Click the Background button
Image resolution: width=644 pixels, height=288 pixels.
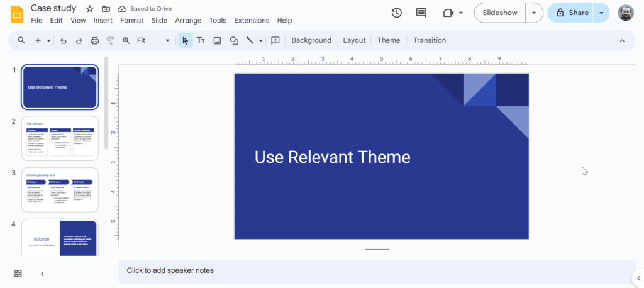(x=311, y=40)
